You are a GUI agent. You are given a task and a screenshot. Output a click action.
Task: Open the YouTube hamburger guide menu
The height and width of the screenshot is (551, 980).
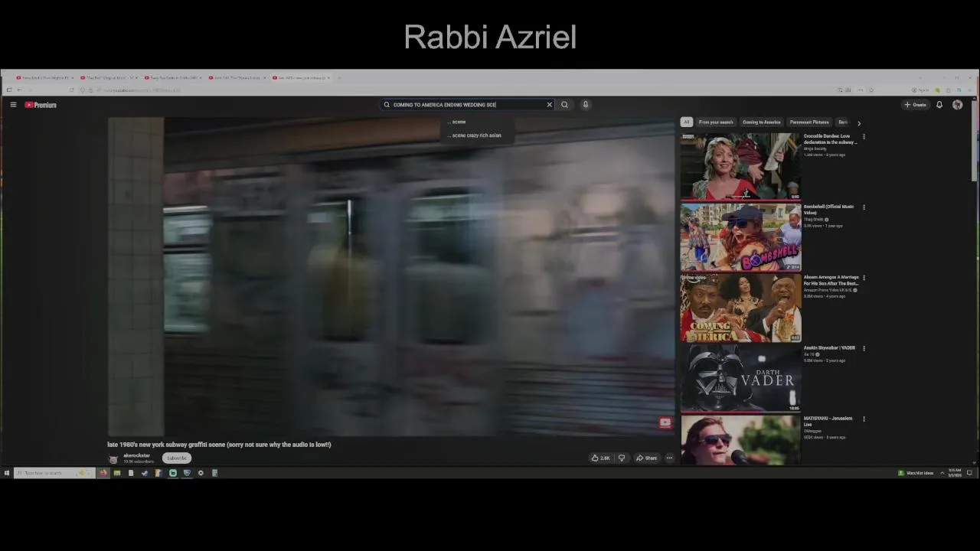(13, 105)
